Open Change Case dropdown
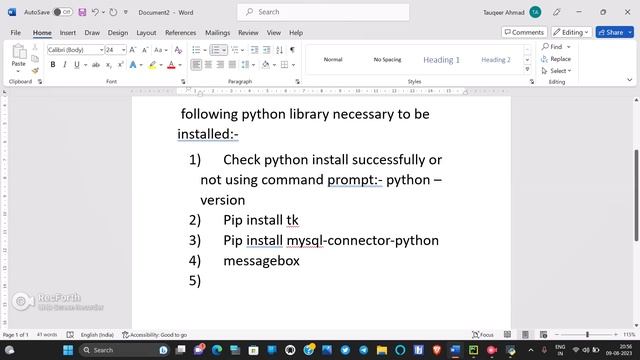This screenshot has height=360, width=640. pyautogui.click(x=161, y=50)
